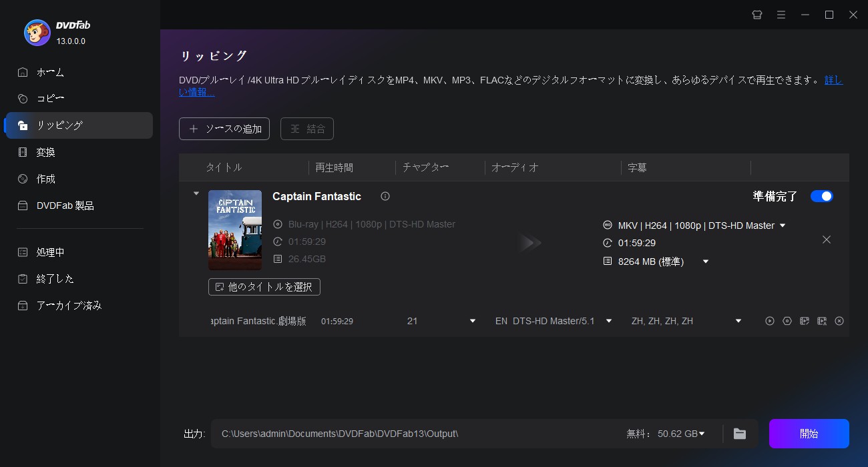Toggle the 準備完了 switch
The image size is (868, 467).
click(822, 196)
